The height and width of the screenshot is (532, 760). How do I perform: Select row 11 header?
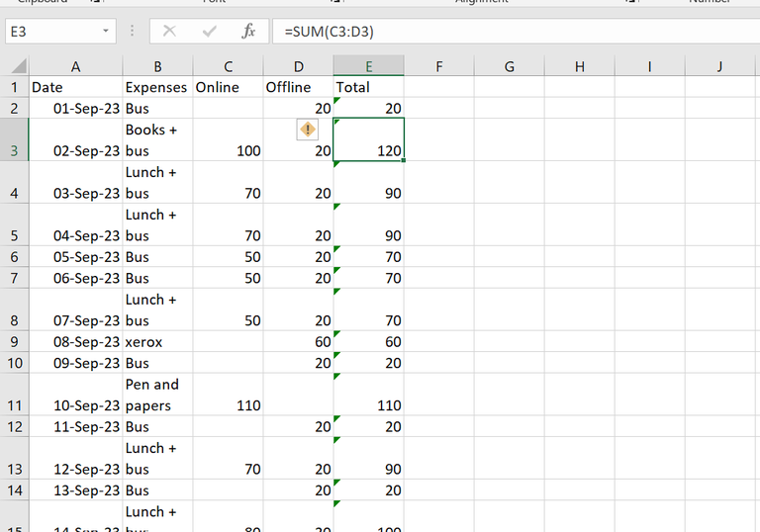click(x=14, y=395)
